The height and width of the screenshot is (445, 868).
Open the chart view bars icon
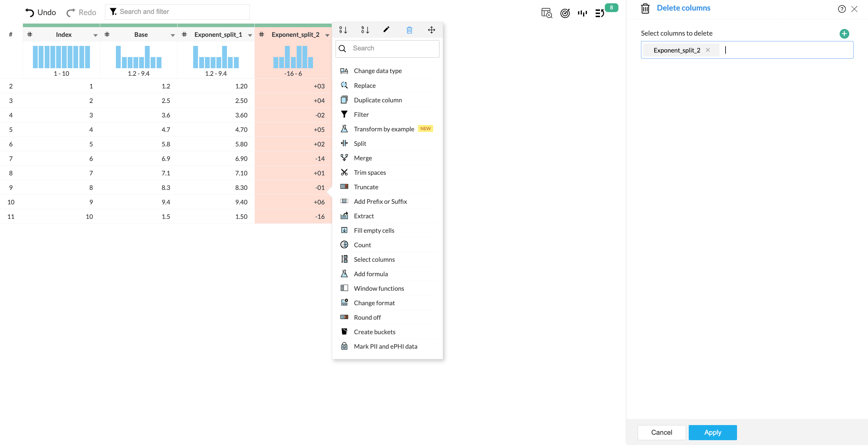582,13
